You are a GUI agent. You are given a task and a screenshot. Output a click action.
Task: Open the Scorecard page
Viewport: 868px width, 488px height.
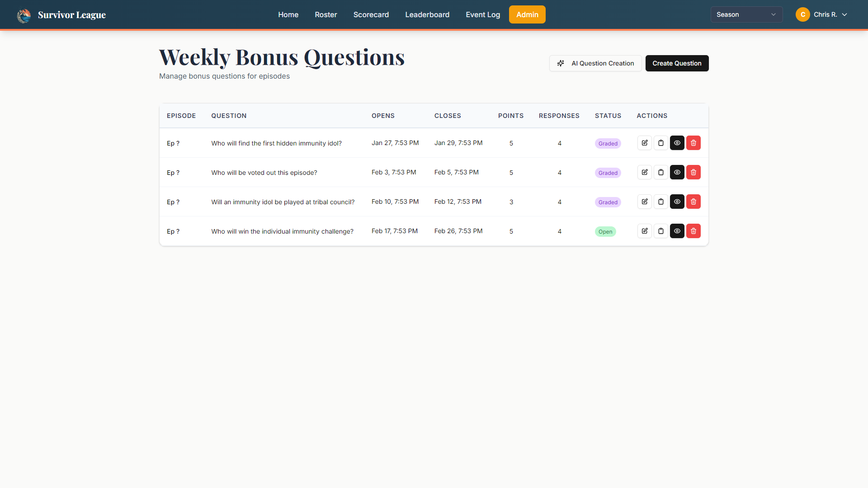(371, 14)
